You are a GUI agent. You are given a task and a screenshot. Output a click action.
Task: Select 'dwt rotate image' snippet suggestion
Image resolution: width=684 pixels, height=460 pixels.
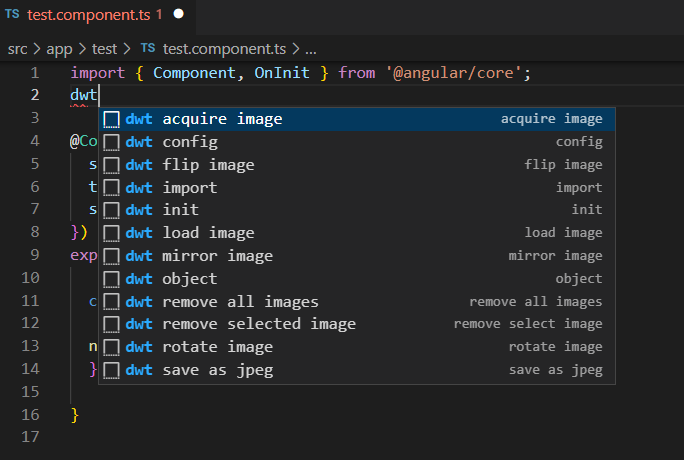pos(217,347)
